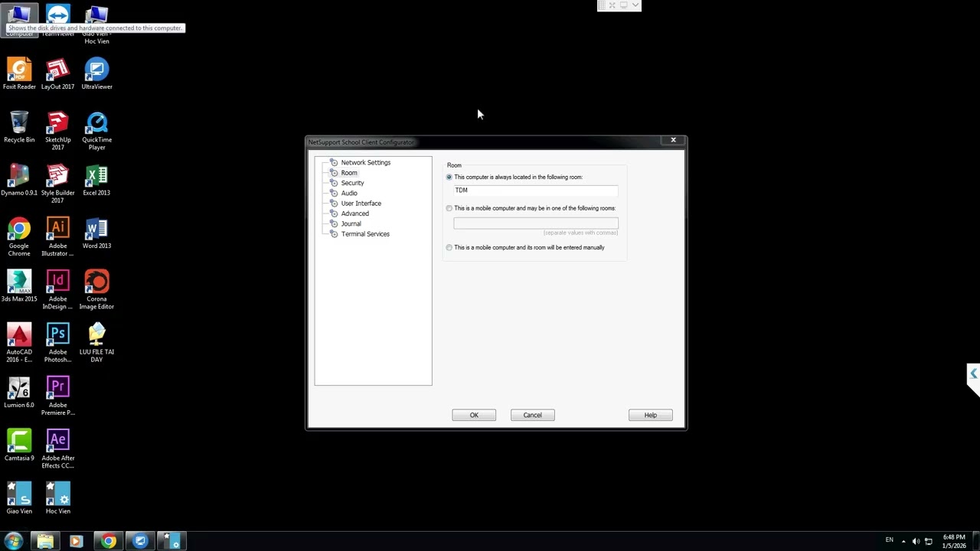The height and width of the screenshot is (551, 980).
Task: Open the Terminal Services tree item
Action: click(x=365, y=234)
